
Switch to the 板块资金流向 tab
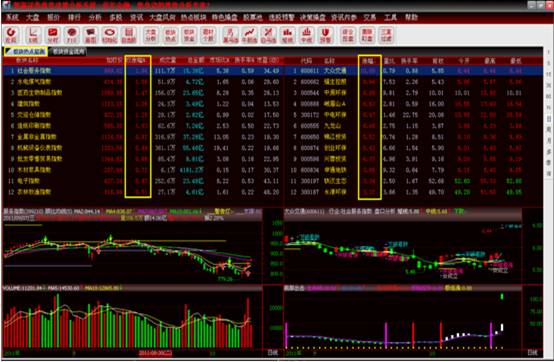point(69,52)
